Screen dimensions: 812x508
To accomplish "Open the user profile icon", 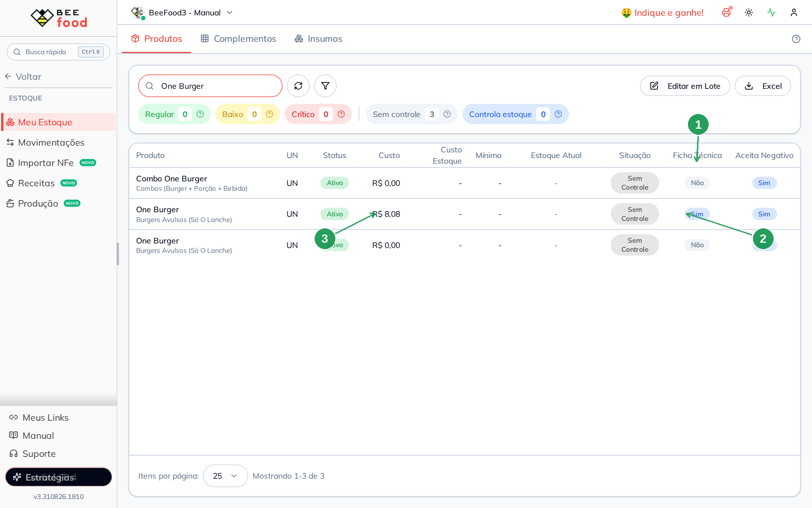I will pos(794,12).
